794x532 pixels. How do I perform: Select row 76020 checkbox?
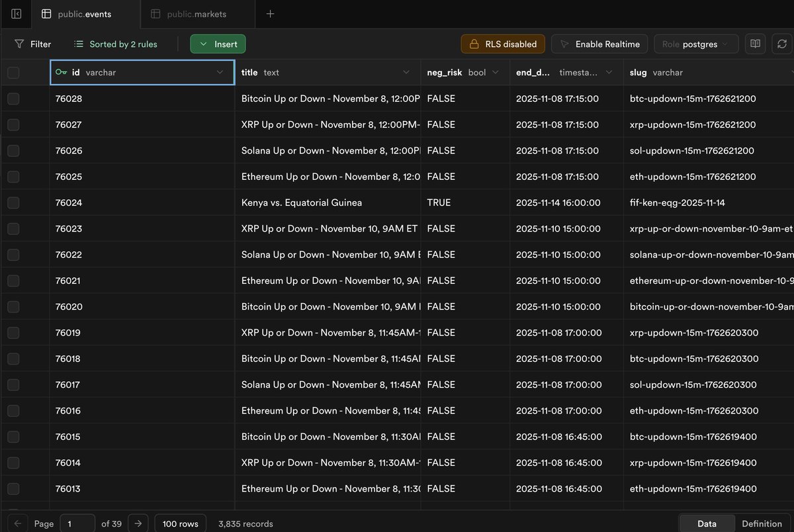tap(13, 306)
